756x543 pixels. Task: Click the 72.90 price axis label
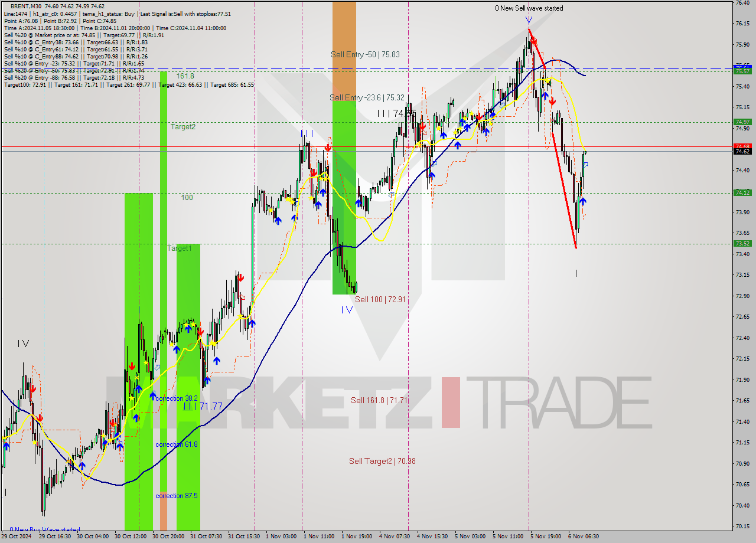(x=742, y=296)
